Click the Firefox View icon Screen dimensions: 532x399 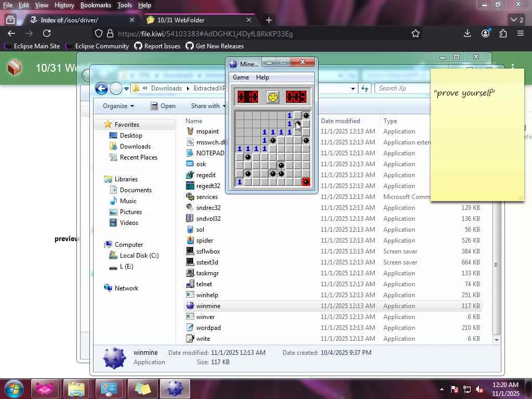coord(10,20)
